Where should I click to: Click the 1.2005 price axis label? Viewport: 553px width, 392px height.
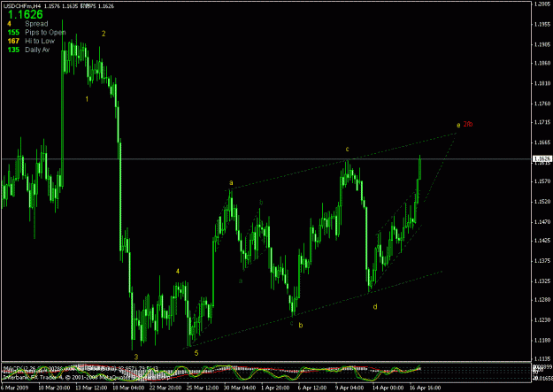(542, 4)
